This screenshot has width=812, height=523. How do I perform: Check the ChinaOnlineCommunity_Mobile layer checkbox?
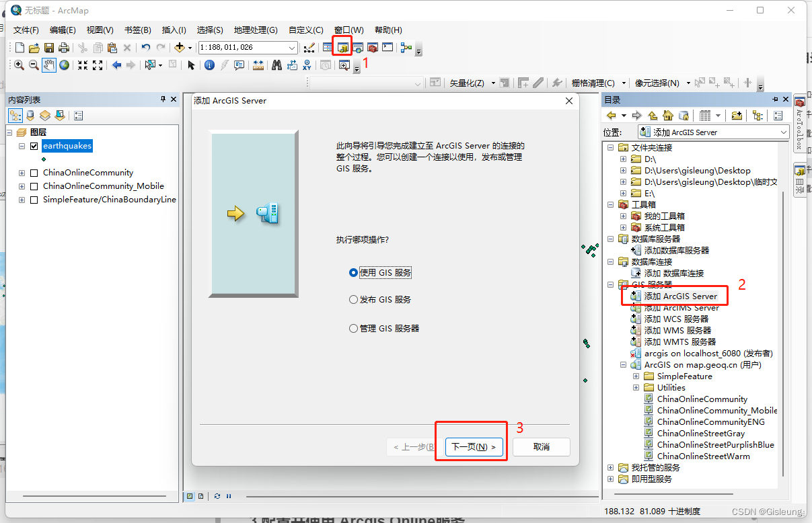[x=34, y=186]
